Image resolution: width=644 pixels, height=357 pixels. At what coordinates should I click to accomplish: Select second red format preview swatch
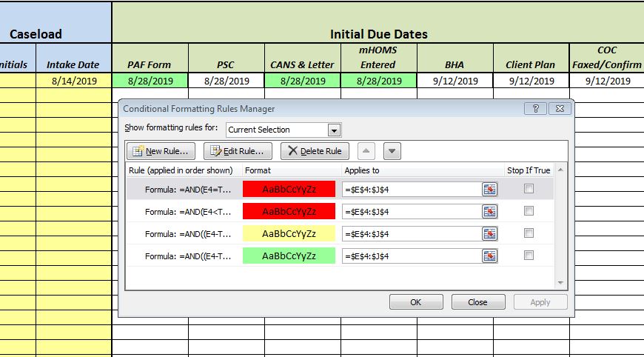tap(289, 212)
